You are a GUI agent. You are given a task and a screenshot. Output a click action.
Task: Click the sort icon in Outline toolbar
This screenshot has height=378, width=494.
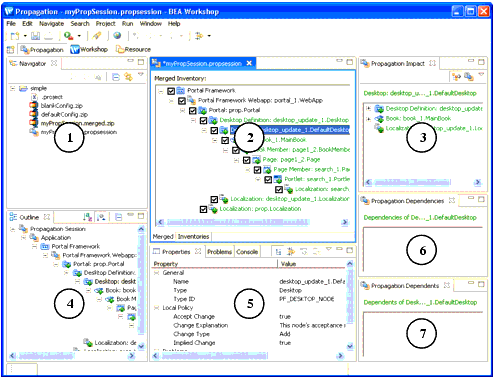pos(87,217)
